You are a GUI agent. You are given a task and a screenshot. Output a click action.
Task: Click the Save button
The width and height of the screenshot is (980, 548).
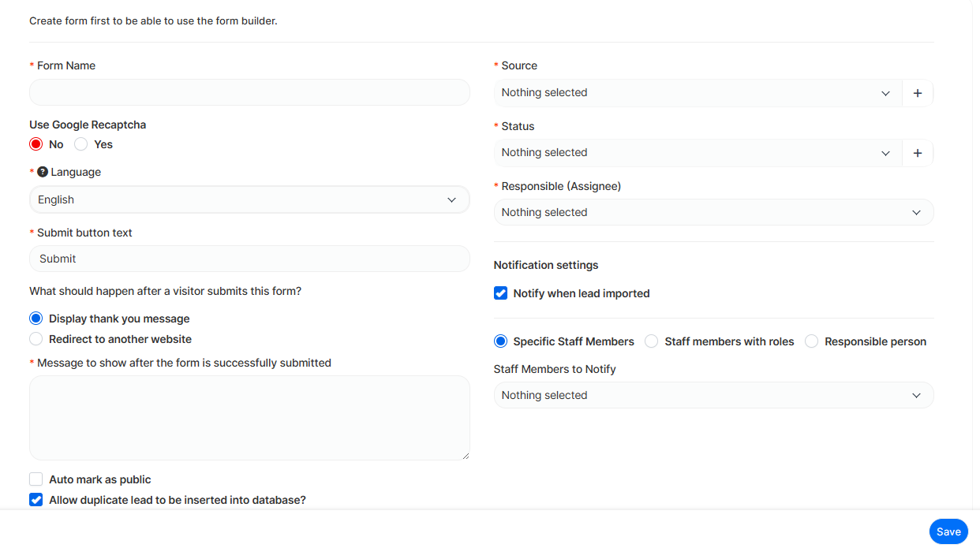948,531
